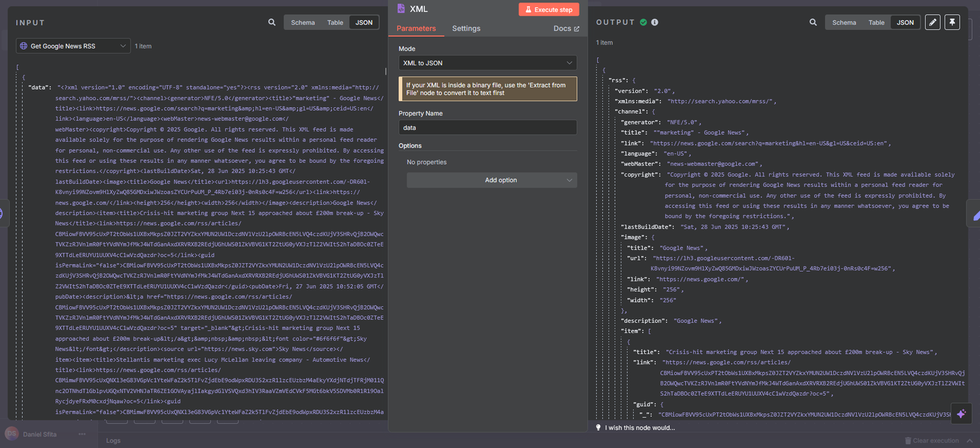Open the options menu beside Daniel Sfita
The image size is (980, 448).
[82, 434]
